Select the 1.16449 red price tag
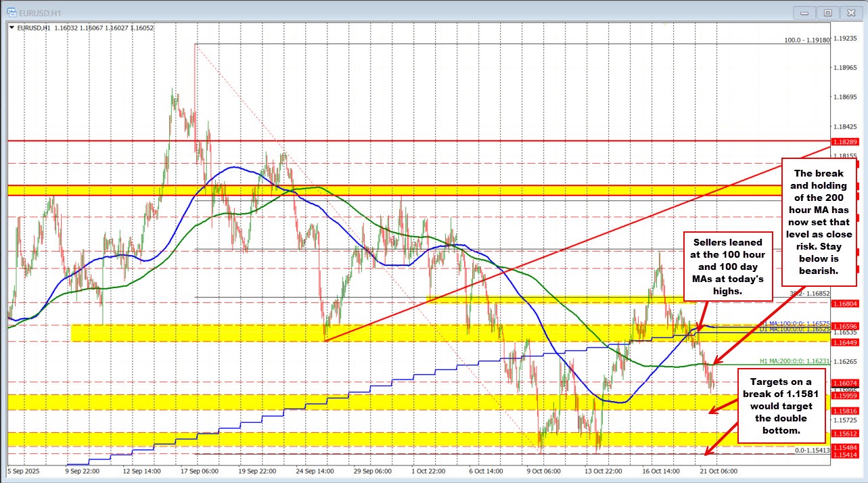 coord(846,343)
